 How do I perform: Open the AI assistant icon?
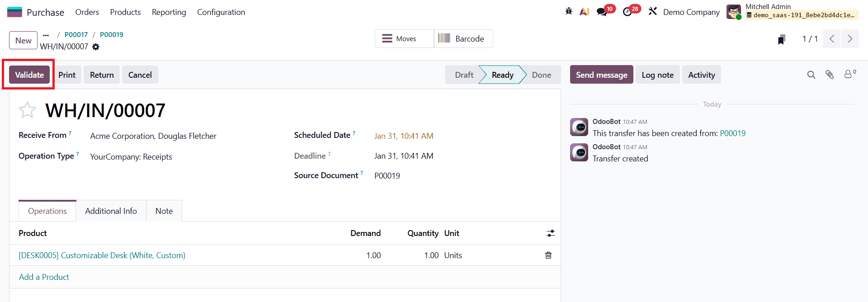584,11
